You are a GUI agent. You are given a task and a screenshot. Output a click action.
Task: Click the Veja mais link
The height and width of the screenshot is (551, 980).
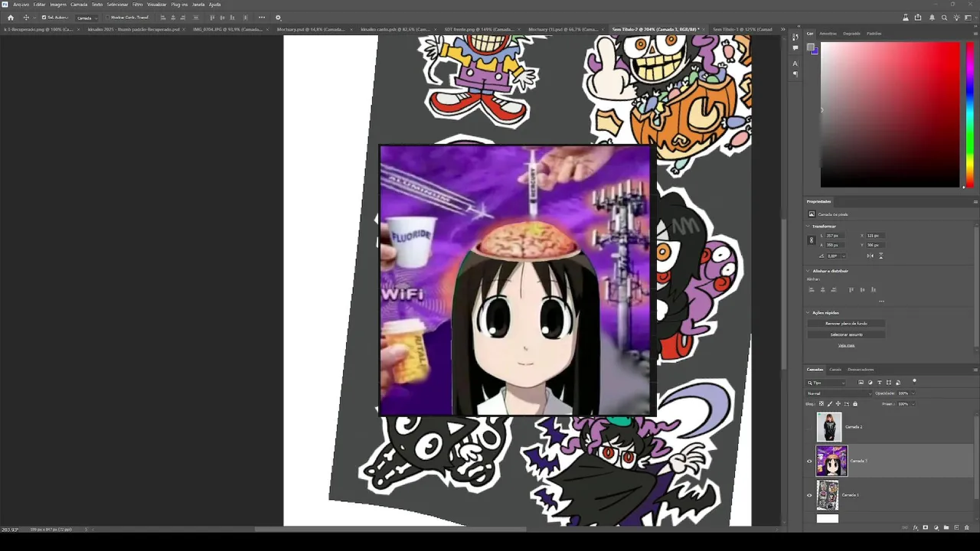(846, 345)
